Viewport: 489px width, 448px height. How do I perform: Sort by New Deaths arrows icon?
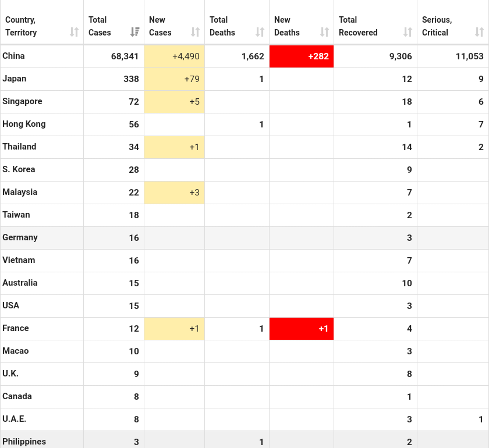point(324,32)
